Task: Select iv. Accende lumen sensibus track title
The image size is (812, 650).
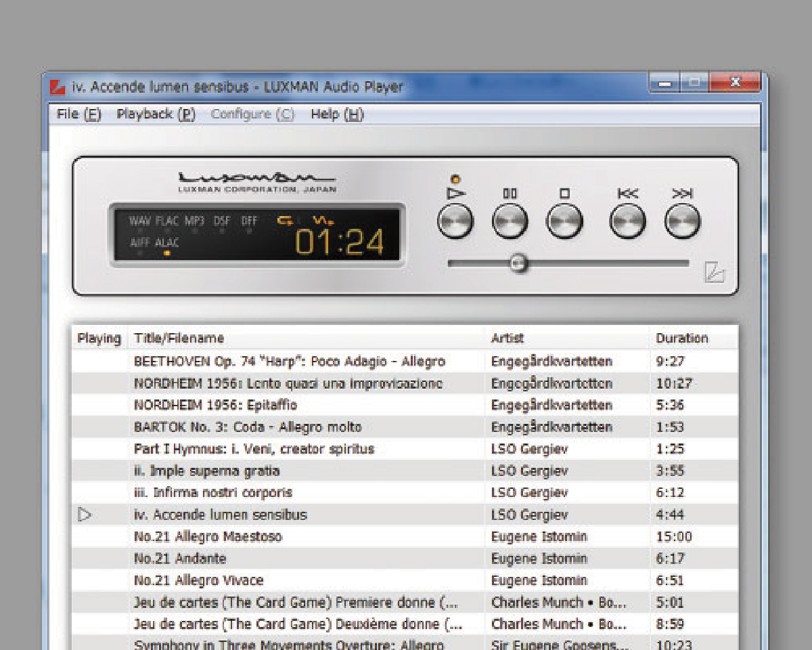Action: [220, 515]
